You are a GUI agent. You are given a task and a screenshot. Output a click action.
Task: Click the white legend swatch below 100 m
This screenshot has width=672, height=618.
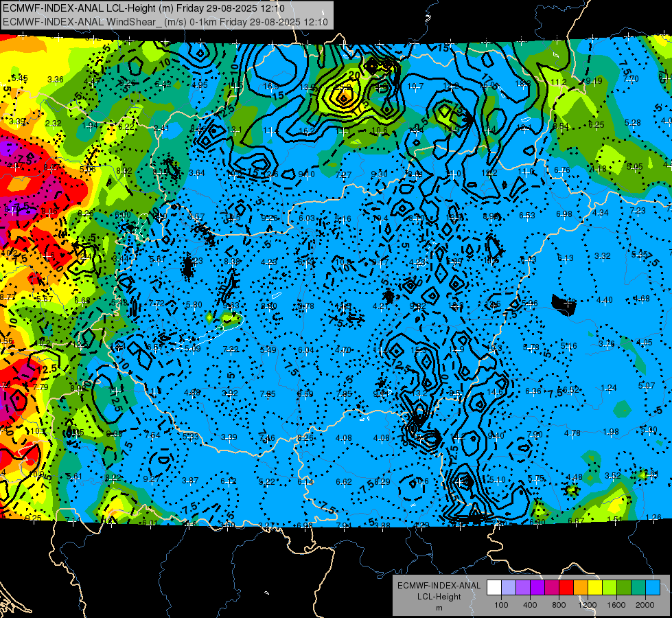[494, 588]
